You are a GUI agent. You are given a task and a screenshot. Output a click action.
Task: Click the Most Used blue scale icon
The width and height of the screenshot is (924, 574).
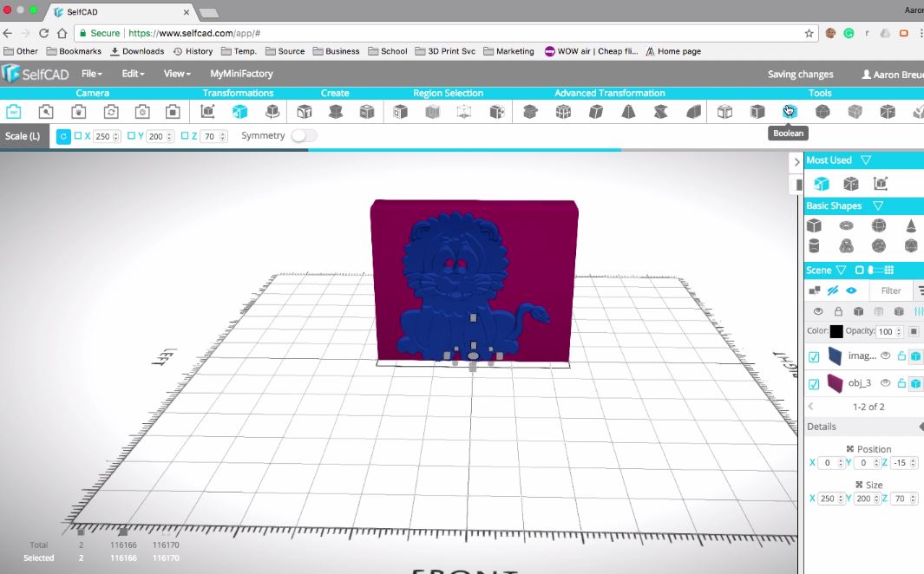tap(822, 184)
